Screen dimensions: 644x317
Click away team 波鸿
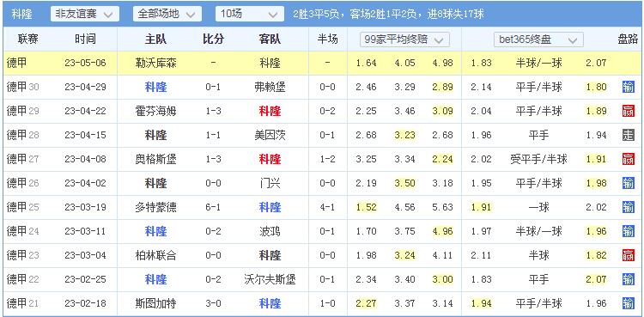[x=270, y=231]
